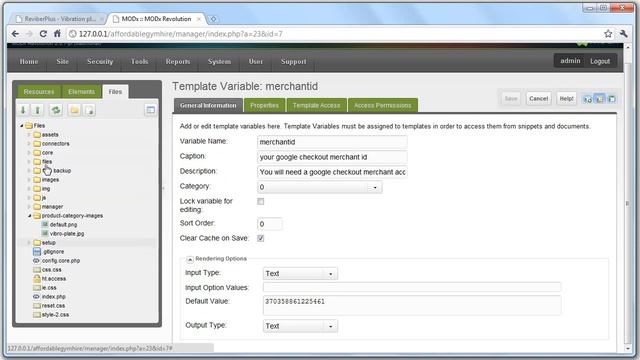Open the browser wrench settings menu
This screenshot has height=360, width=640.
[623, 34]
